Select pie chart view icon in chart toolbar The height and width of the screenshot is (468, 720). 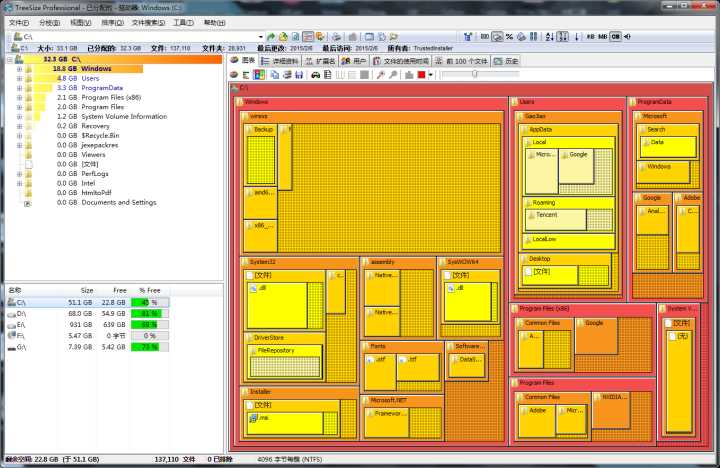click(x=234, y=74)
